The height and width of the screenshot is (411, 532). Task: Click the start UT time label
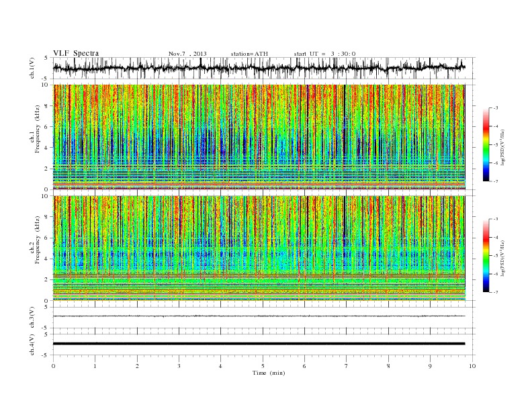click(324, 54)
